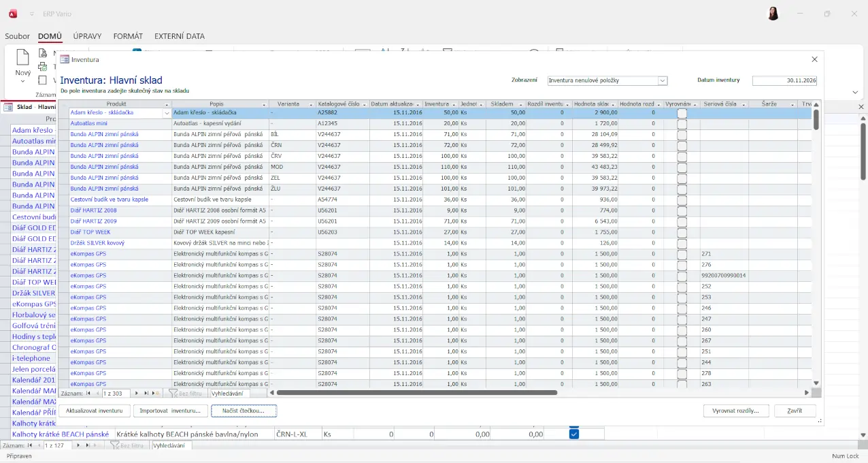Check Vyrovnáno box for Autoatlas mini row

[x=682, y=123]
